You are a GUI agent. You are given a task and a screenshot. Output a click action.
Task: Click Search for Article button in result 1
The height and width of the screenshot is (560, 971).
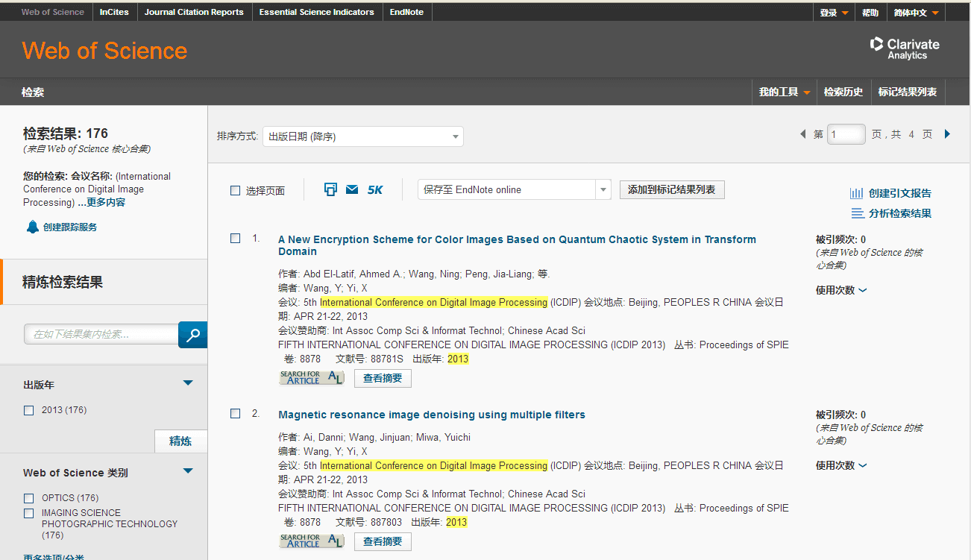312,378
